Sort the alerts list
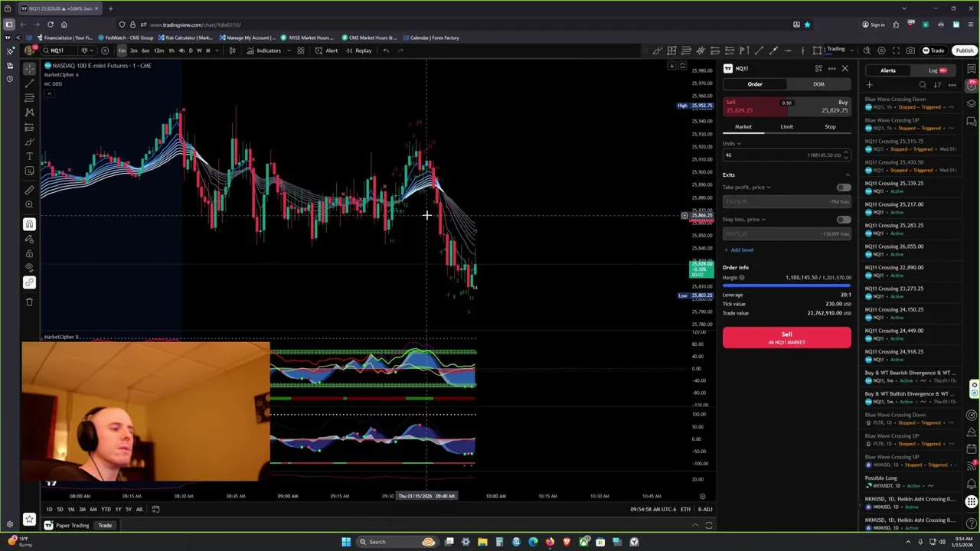 [937, 85]
